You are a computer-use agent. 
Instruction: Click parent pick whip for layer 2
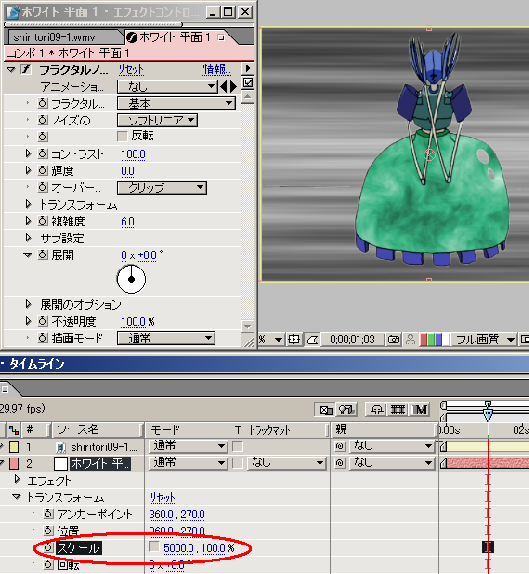coord(340,463)
